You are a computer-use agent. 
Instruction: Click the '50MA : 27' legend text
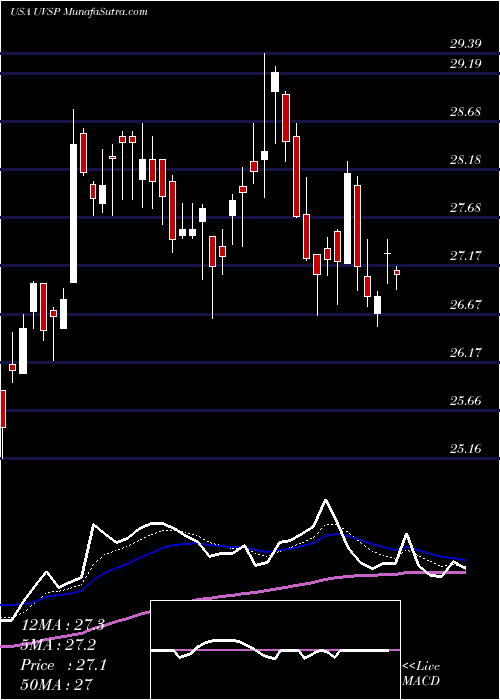(x=56, y=684)
